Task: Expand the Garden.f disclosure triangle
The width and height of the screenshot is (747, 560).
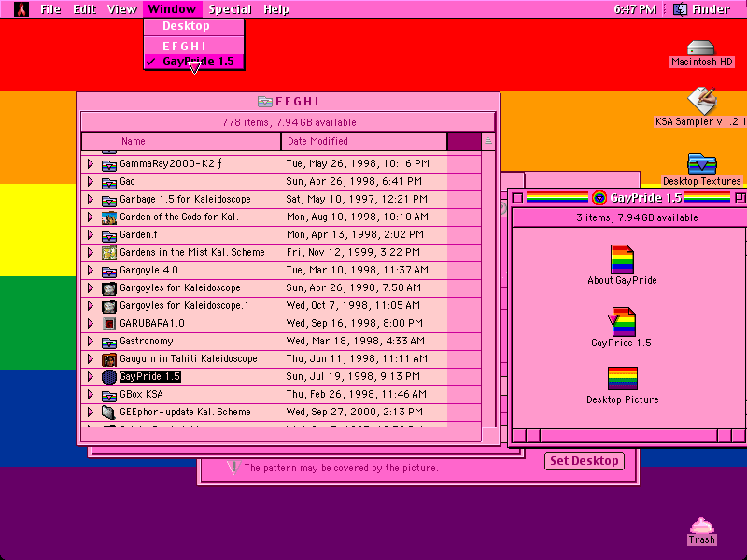Action: (90, 235)
